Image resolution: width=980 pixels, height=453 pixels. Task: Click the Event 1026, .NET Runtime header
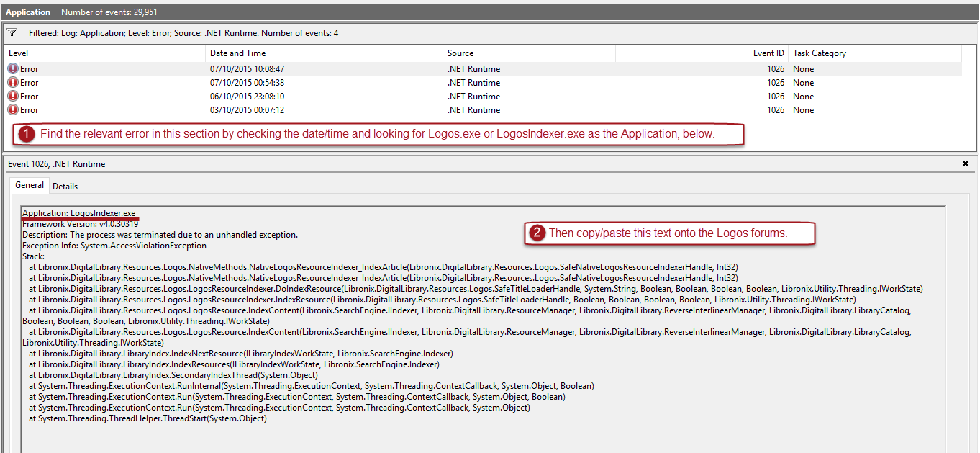coord(56,164)
